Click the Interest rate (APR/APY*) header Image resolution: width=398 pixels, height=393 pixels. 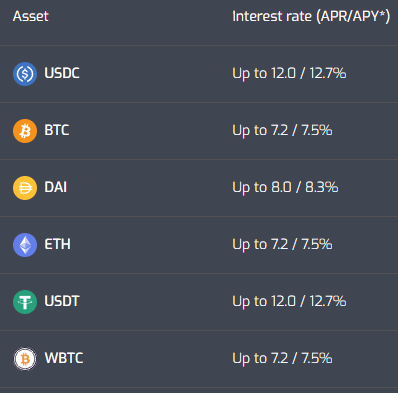pos(311,16)
